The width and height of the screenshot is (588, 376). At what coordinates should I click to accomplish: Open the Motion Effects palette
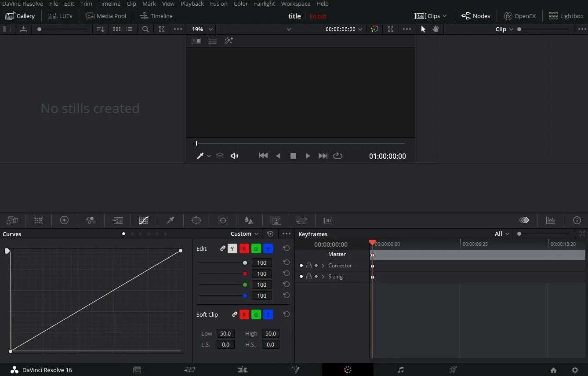117,220
